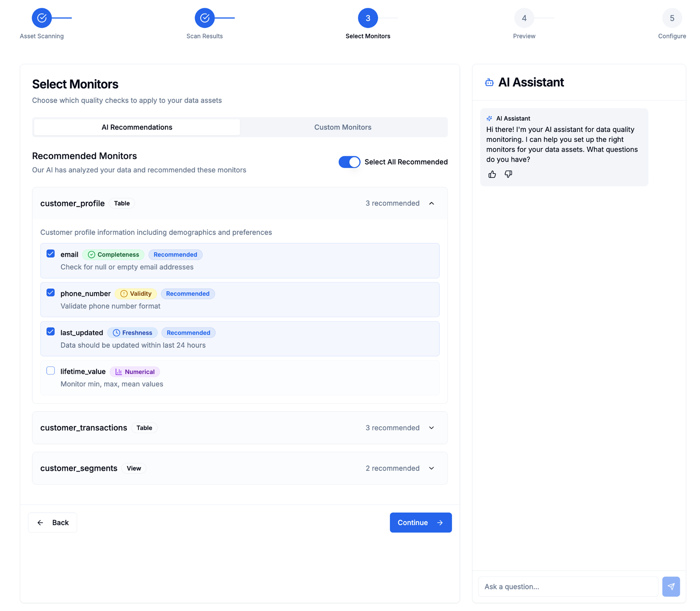Click the Numerical chart badge on lifetime_value
This screenshot has width=700, height=611.
pyautogui.click(x=135, y=372)
